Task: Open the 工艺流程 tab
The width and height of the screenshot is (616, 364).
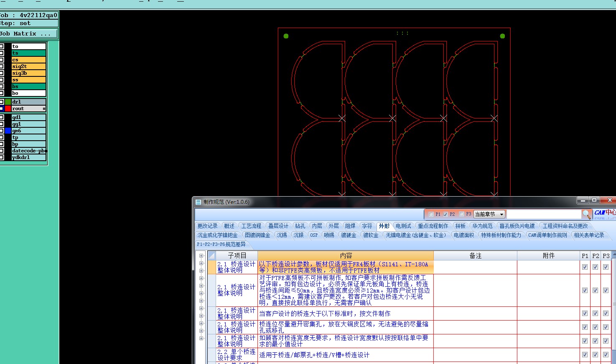Action: [251, 226]
